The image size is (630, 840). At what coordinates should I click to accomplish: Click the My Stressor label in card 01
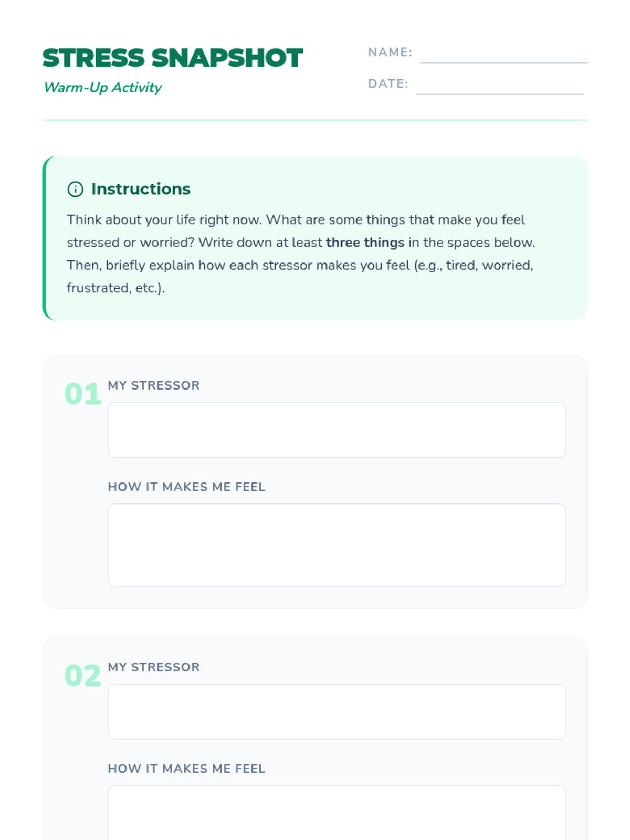(154, 385)
